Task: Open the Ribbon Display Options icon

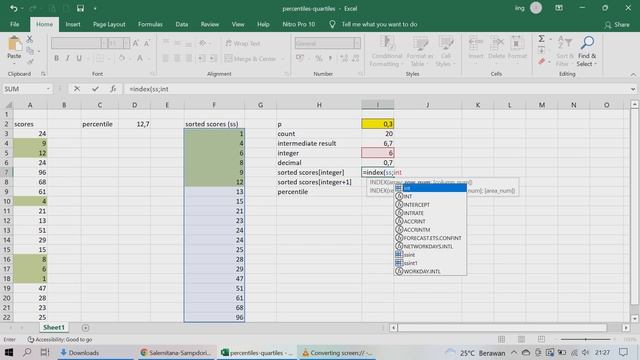Action: tap(559, 8)
